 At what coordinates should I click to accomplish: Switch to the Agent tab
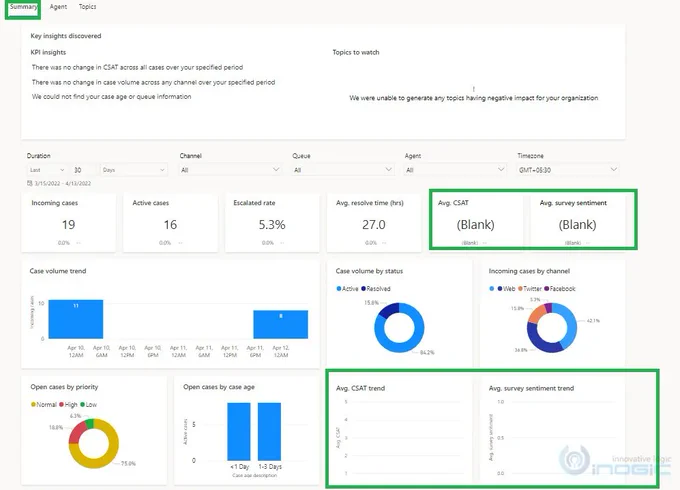click(x=58, y=7)
